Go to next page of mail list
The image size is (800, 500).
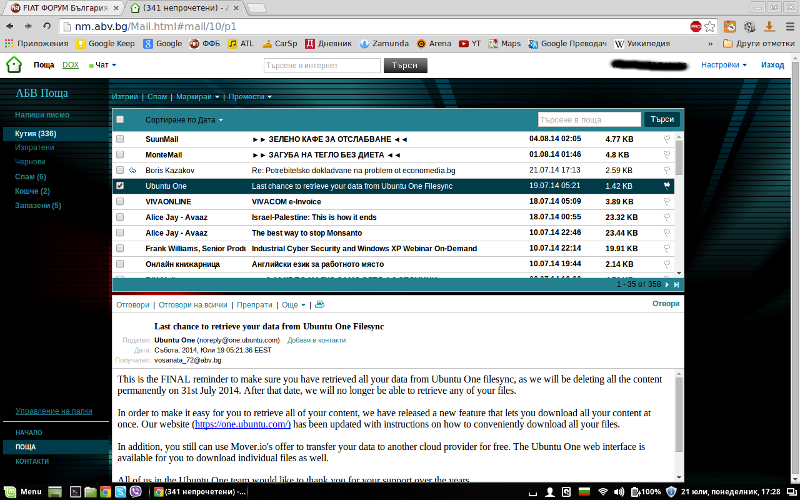[667, 285]
